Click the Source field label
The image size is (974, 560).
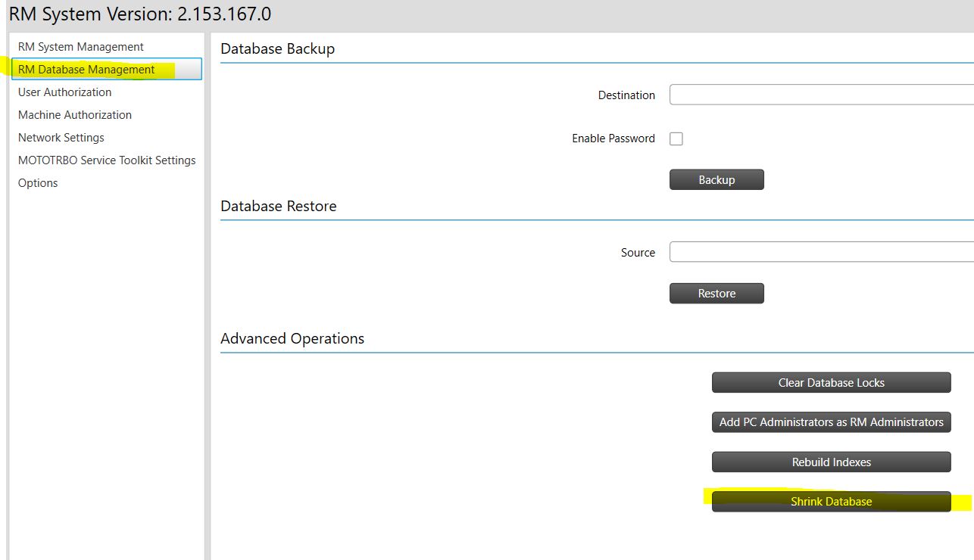click(x=638, y=253)
